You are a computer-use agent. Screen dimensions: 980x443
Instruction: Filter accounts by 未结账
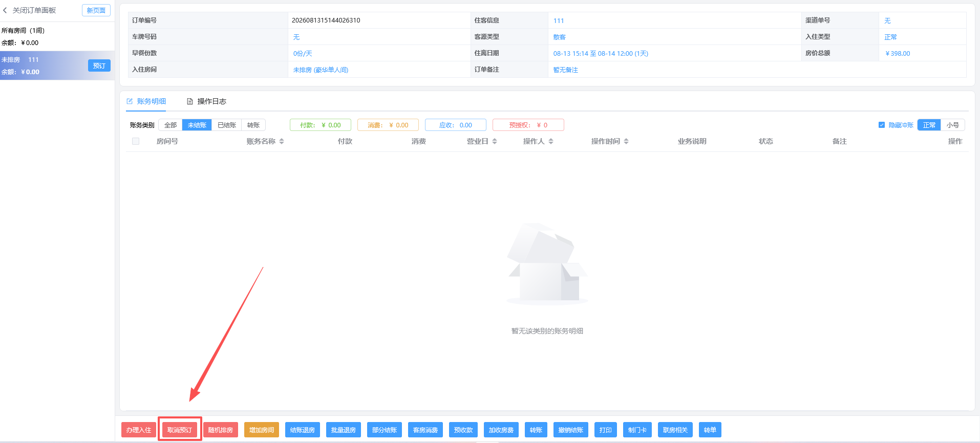[197, 125]
